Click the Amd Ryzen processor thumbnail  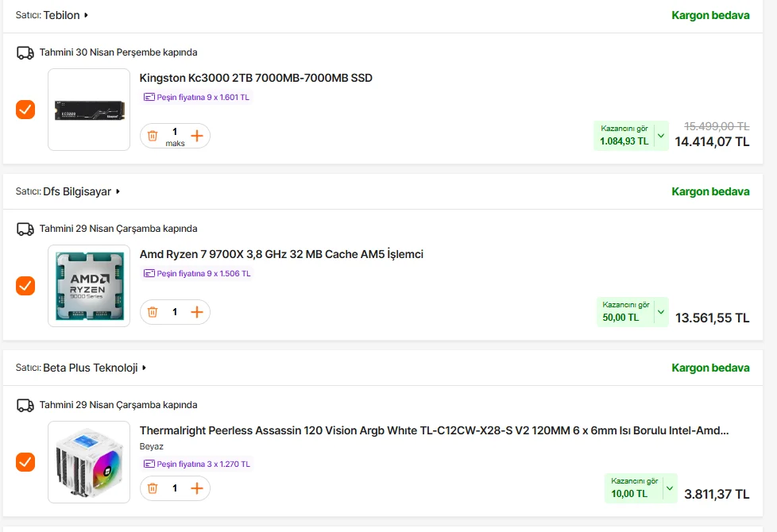pos(89,286)
